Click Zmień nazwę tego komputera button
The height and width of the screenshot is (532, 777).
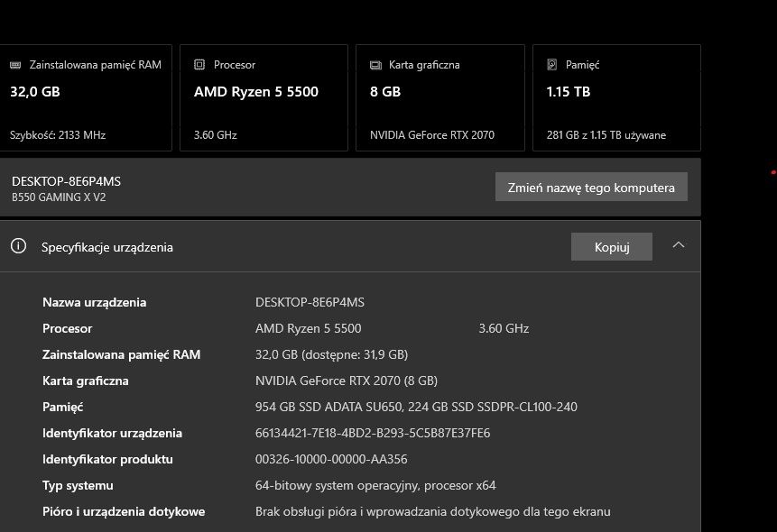click(591, 188)
